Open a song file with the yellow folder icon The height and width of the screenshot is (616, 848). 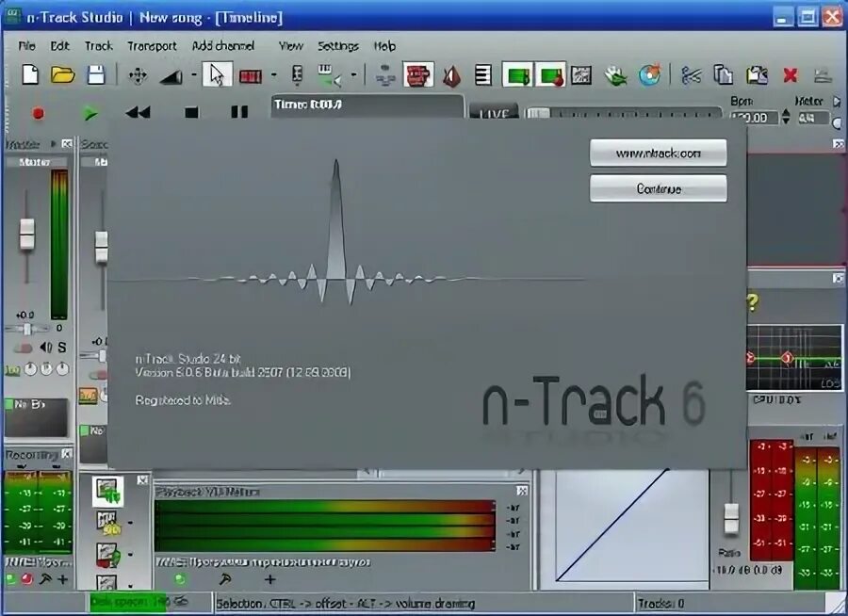tap(63, 74)
